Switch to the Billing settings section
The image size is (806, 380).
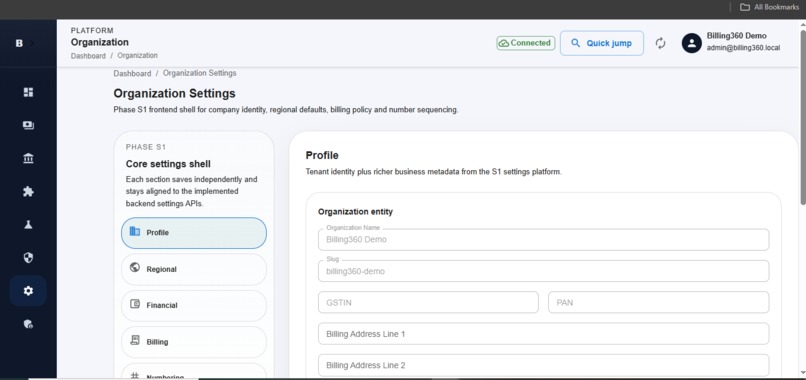[194, 341]
